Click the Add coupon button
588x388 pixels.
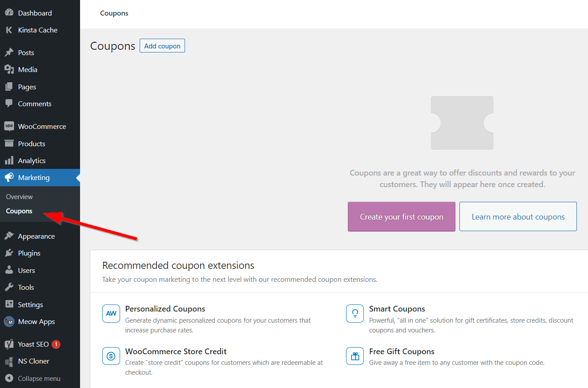pos(162,45)
